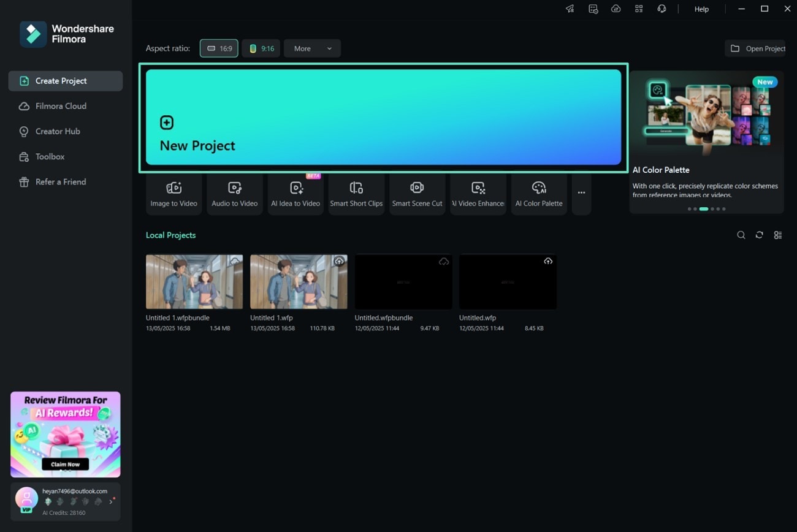Select the 16:9 aspect ratio
The image size is (797, 532).
point(219,48)
